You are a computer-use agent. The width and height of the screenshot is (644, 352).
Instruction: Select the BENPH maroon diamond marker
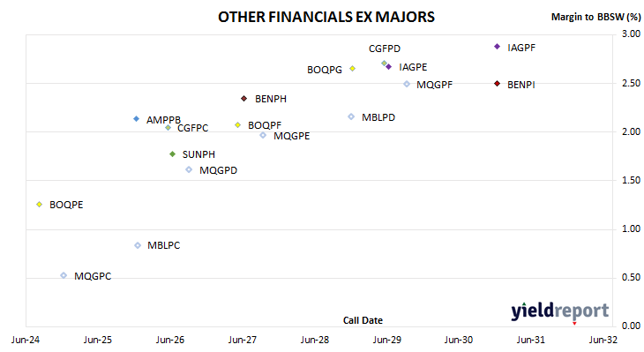(x=244, y=99)
